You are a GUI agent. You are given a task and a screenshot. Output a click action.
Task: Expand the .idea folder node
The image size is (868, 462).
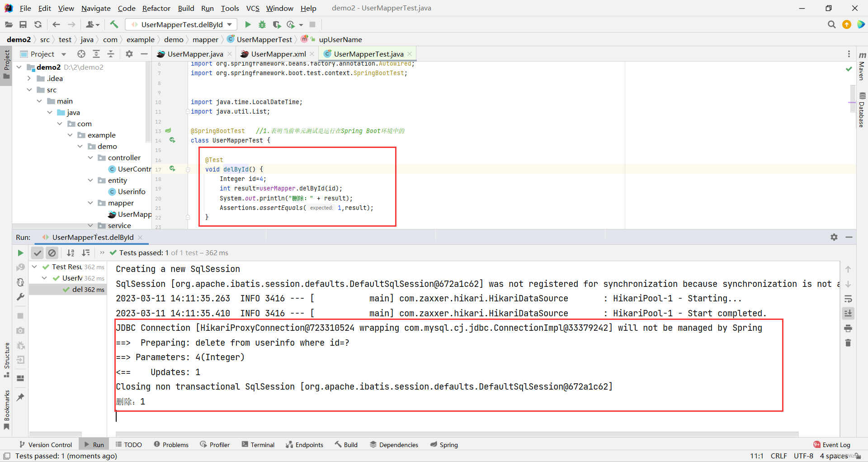point(29,78)
